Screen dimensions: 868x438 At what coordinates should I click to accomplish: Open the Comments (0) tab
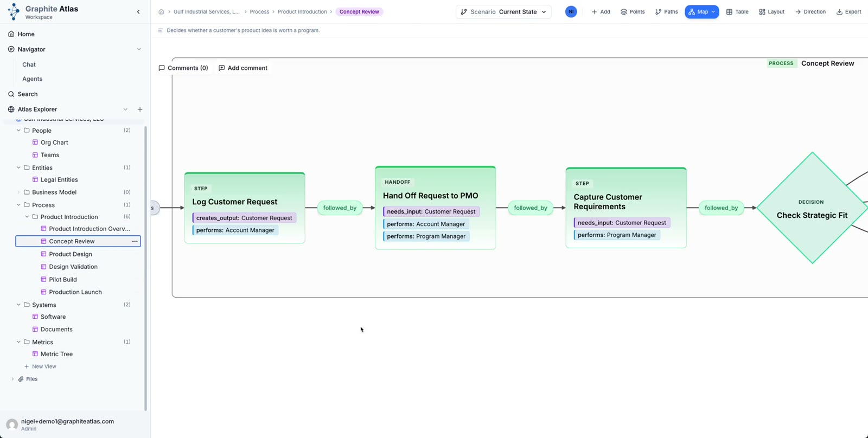pos(183,68)
